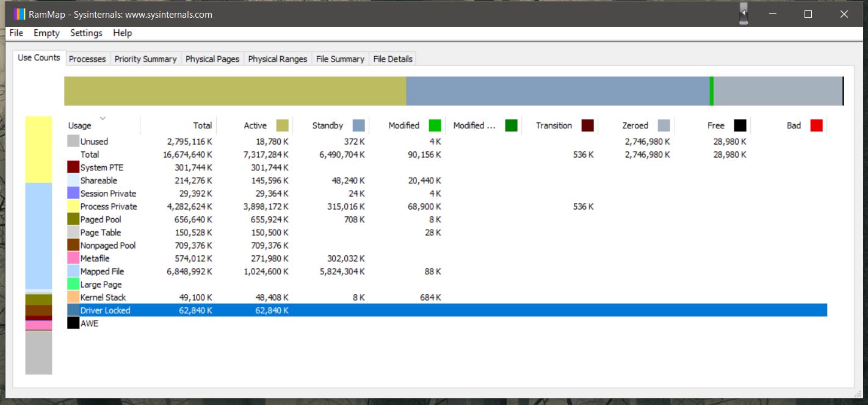Screen dimensions: 868x405
Task: Open the Empty menu
Action: [x=46, y=33]
